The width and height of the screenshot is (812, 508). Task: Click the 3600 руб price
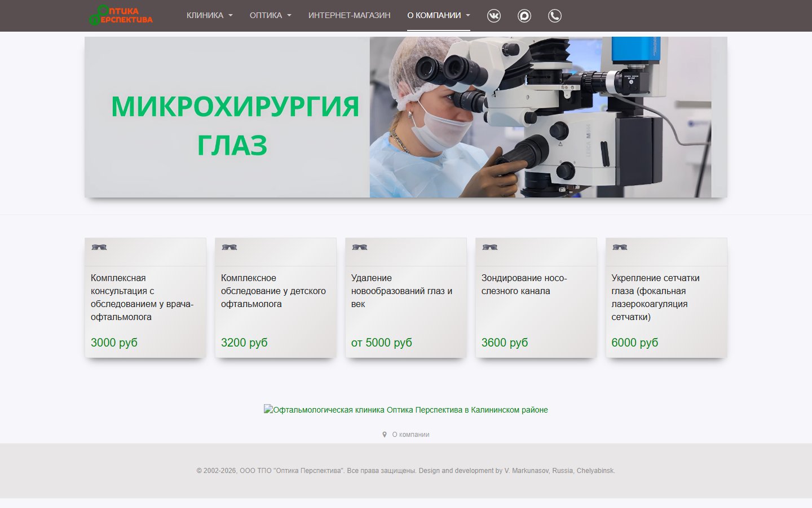(505, 343)
